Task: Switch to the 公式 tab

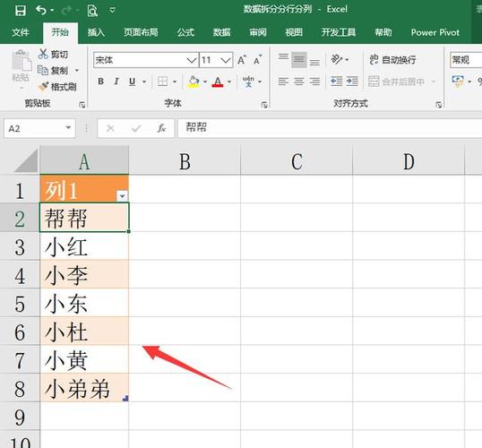Action: 185,32
